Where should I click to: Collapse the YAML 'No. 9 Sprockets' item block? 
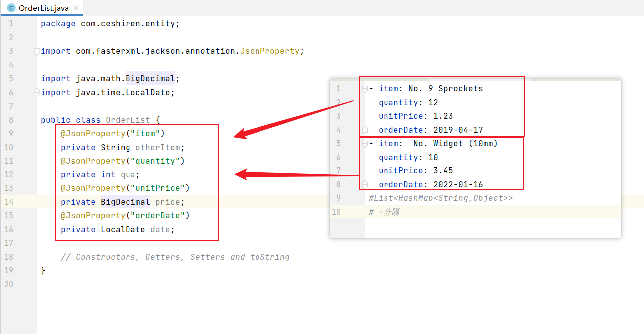tap(365, 89)
